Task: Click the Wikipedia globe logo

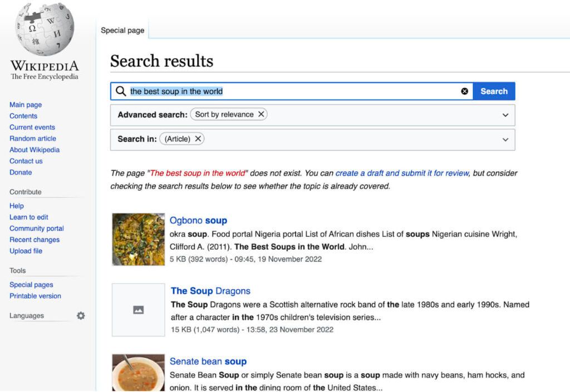Action: (44, 29)
